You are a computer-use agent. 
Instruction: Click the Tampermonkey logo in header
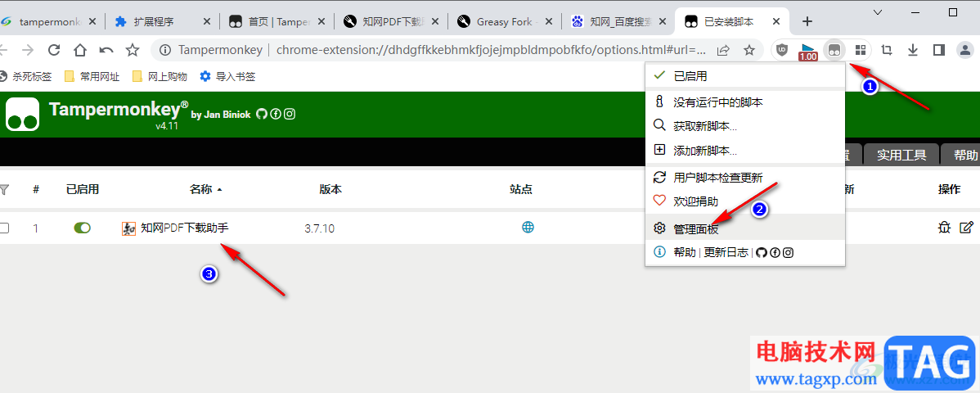[23, 115]
